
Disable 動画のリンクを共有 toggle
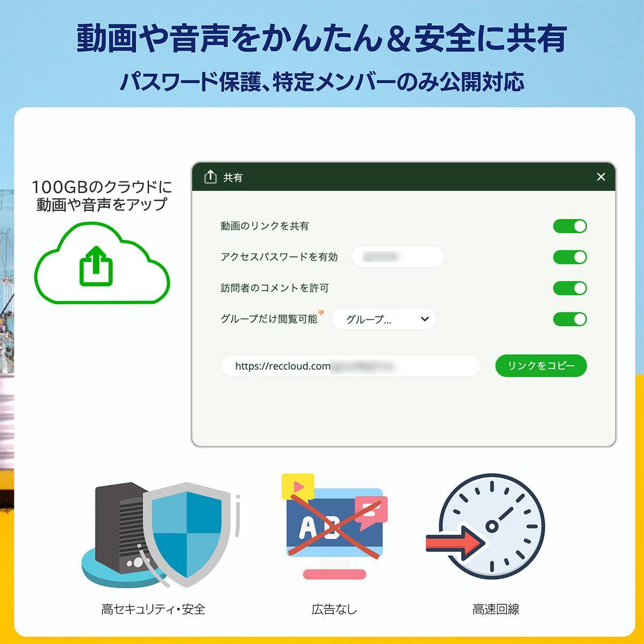(x=570, y=226)
